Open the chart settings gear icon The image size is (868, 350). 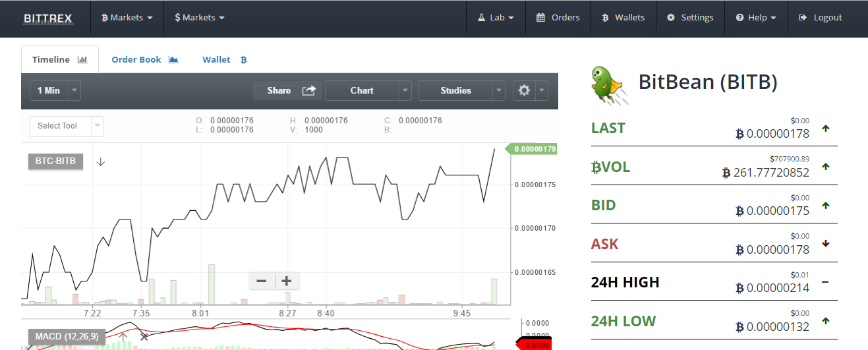[x=525, y=90]
